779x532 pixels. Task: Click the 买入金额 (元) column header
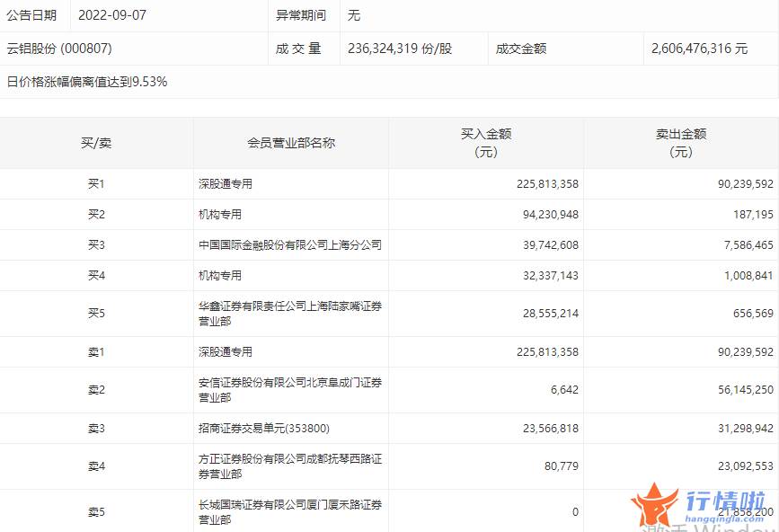[486, 143]
